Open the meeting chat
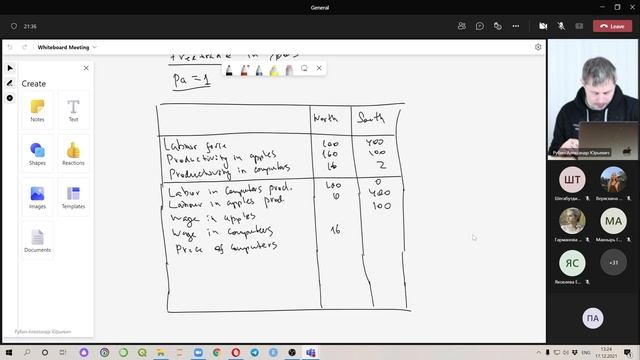640x360 pixels. pyautogui.click(x=480, y=26)
